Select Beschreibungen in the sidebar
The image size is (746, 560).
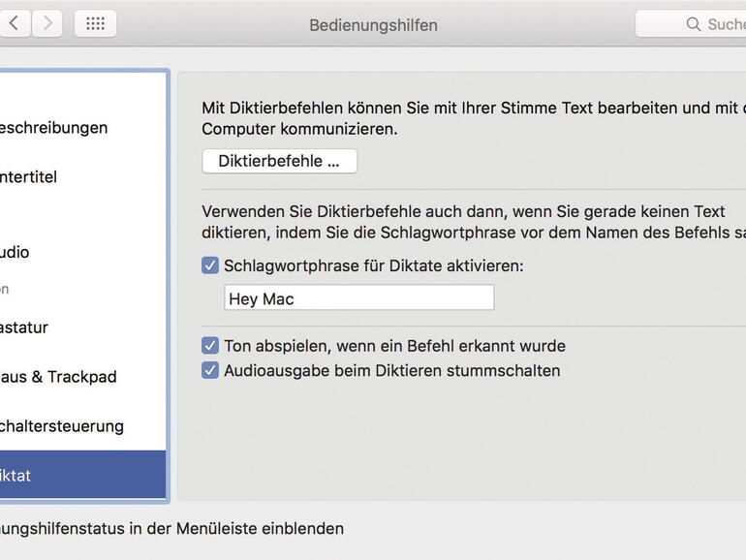coord(54,127)
